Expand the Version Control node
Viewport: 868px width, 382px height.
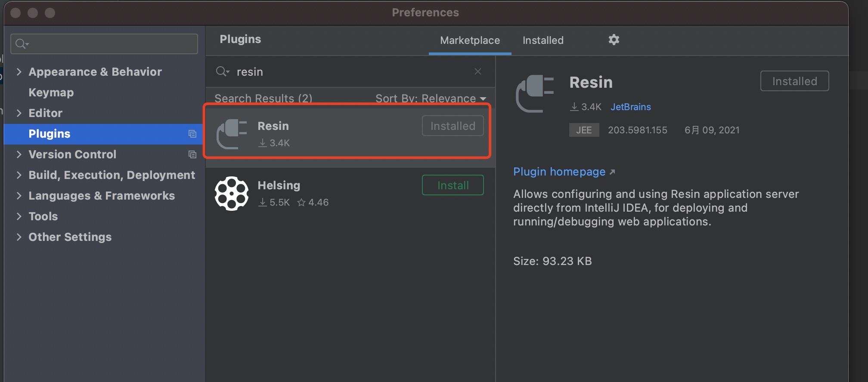coord(19,154)
